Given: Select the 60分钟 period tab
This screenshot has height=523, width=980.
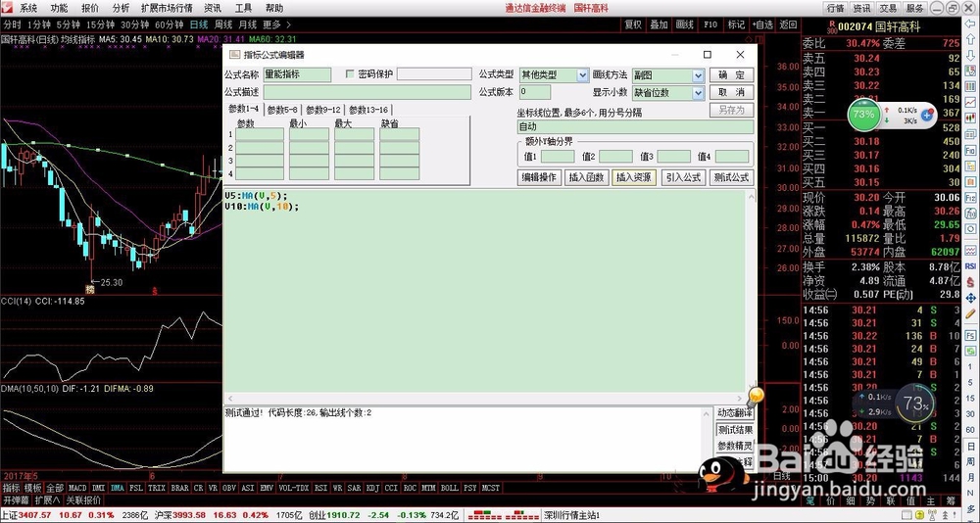Looking at the screenshot, I should 169,25.
